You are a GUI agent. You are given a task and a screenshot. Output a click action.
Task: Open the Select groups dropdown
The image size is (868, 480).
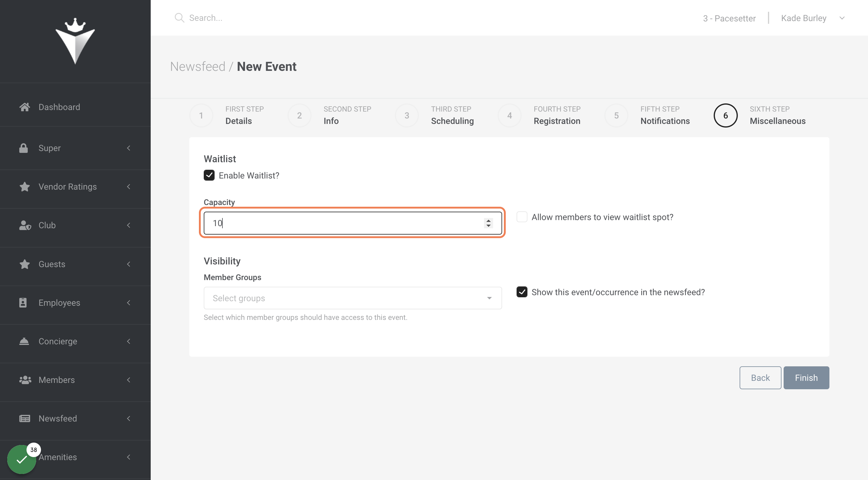click(x=353, y=298)
